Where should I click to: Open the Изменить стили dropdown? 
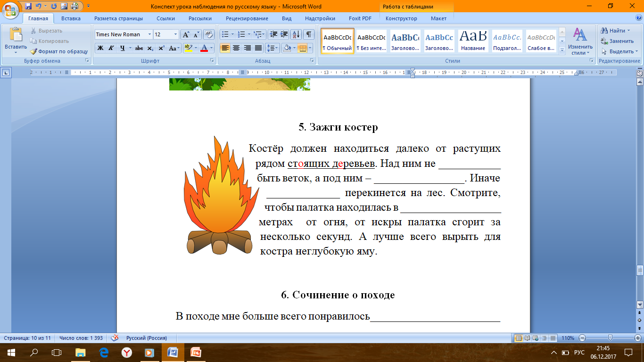click(580, 41)
